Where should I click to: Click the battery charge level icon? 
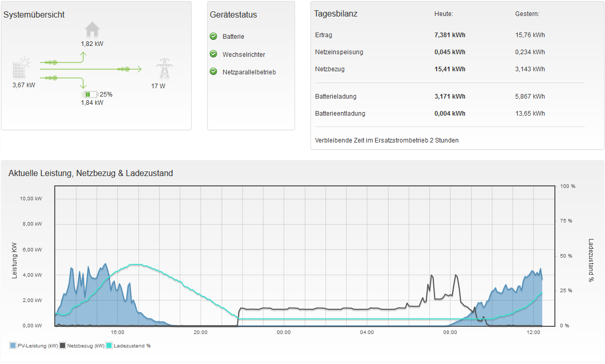89,94
